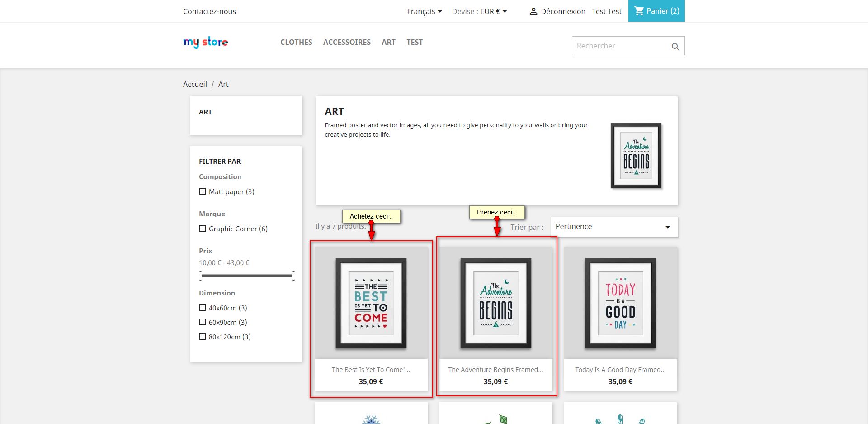868x424 pixels.
Task: Click the my store logo
Action: click(206, 42)
